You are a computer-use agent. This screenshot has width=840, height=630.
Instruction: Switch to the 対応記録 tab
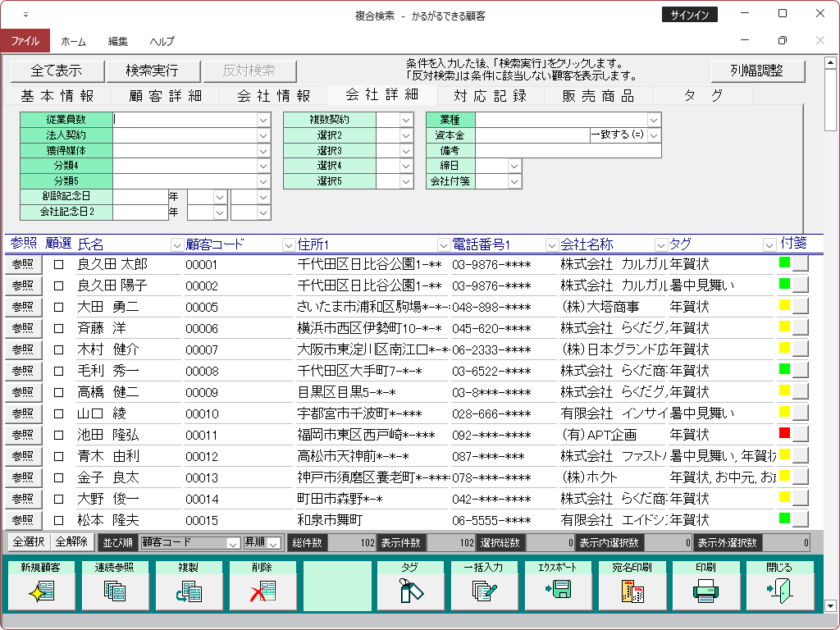pyautogui.click(x=490, y=96)
